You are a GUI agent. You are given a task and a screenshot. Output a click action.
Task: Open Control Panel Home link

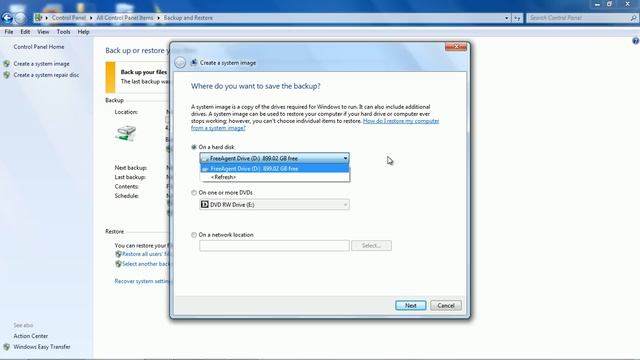(x=39, y=47)
